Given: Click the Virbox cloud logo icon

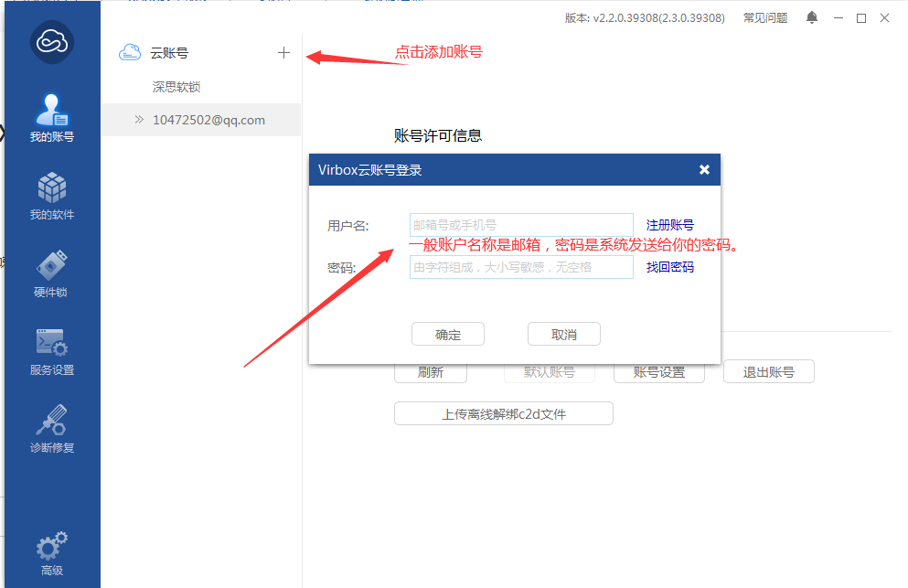Looking at the screenshot, I should [52, 41].
